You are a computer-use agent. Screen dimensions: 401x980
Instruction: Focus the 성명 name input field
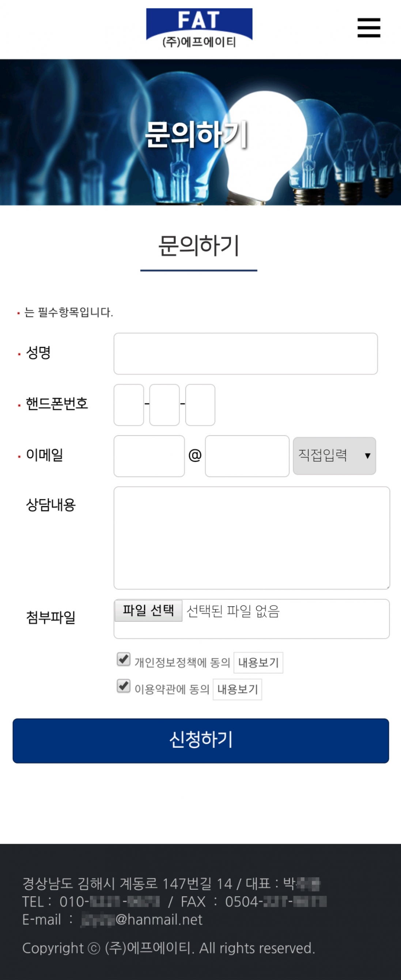point(246,354)
